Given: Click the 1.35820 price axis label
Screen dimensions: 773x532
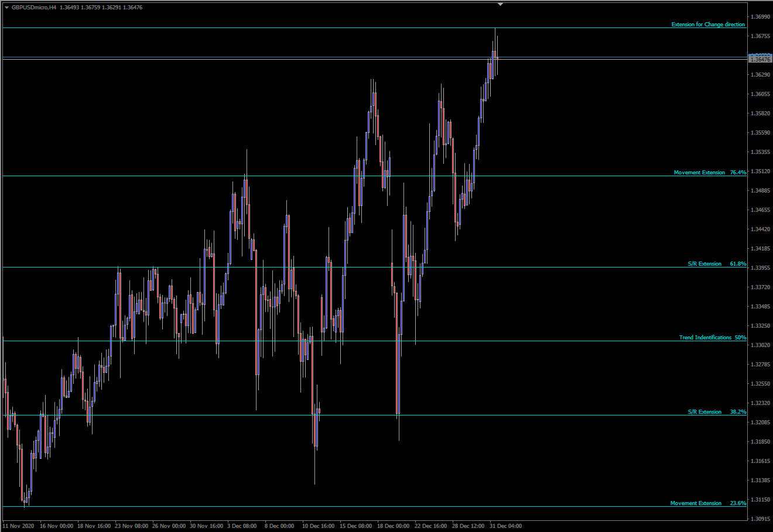Looking at the screenshot, I should pos(760,114).
